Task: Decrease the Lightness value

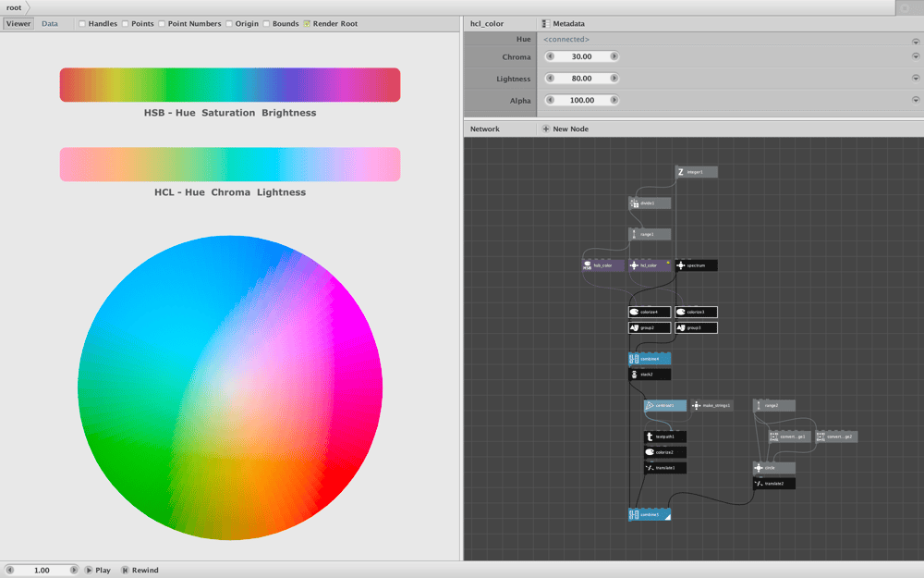Action: click(x=550, y=78)
